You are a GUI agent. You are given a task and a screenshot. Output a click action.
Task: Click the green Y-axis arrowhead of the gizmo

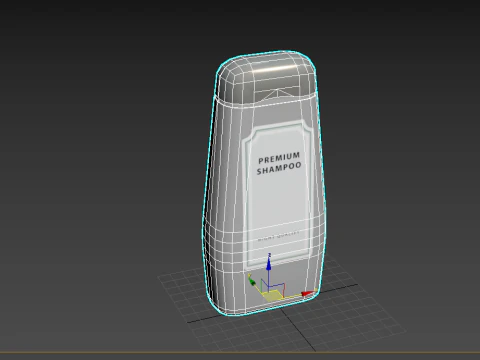tap(252, 282)
